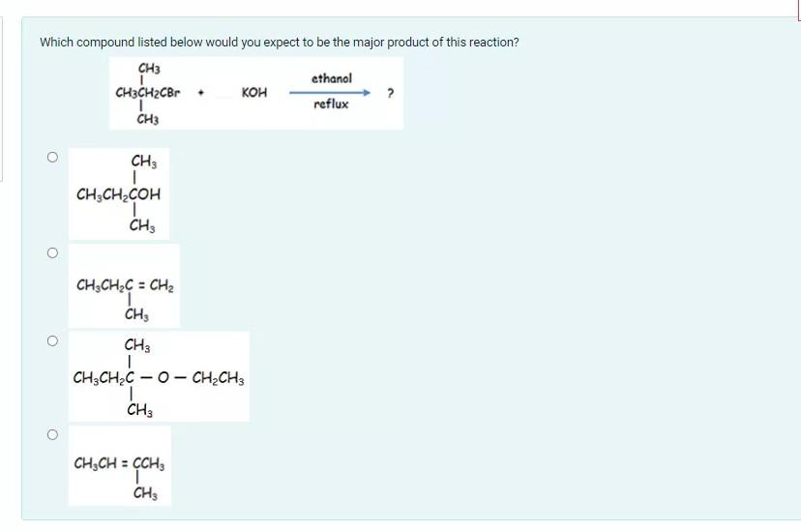
Task: Click the bottom CH3 of the fourth option structure
Action: pos(145,493)
